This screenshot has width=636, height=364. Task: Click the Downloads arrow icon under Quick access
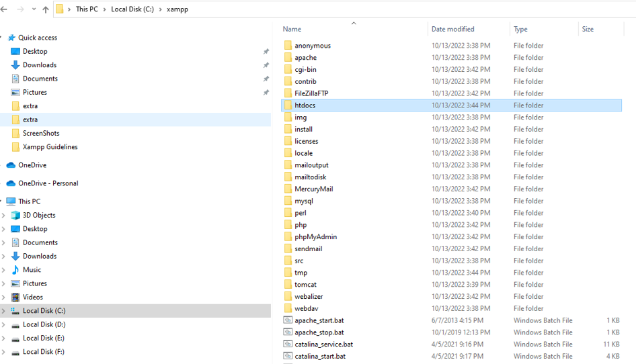[15, 65]
